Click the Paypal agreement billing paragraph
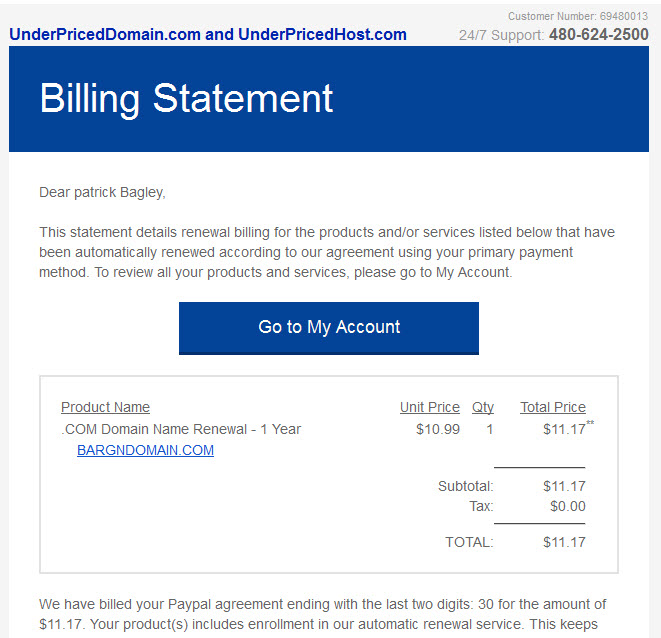Screen dimensions: 661x638 click(x=322, y=614)
